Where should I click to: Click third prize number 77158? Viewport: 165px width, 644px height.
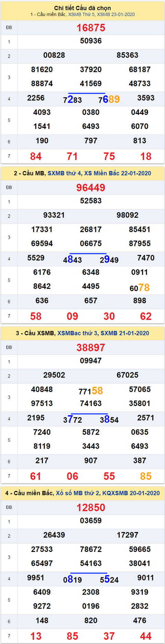[91, 391]
